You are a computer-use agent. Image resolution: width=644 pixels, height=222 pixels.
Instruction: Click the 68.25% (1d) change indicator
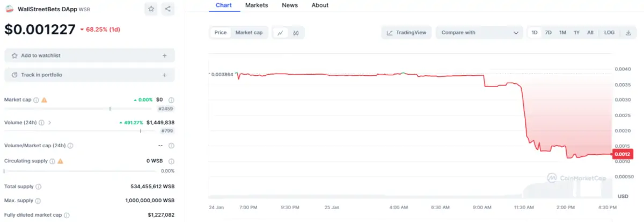(x=100, y=30)
